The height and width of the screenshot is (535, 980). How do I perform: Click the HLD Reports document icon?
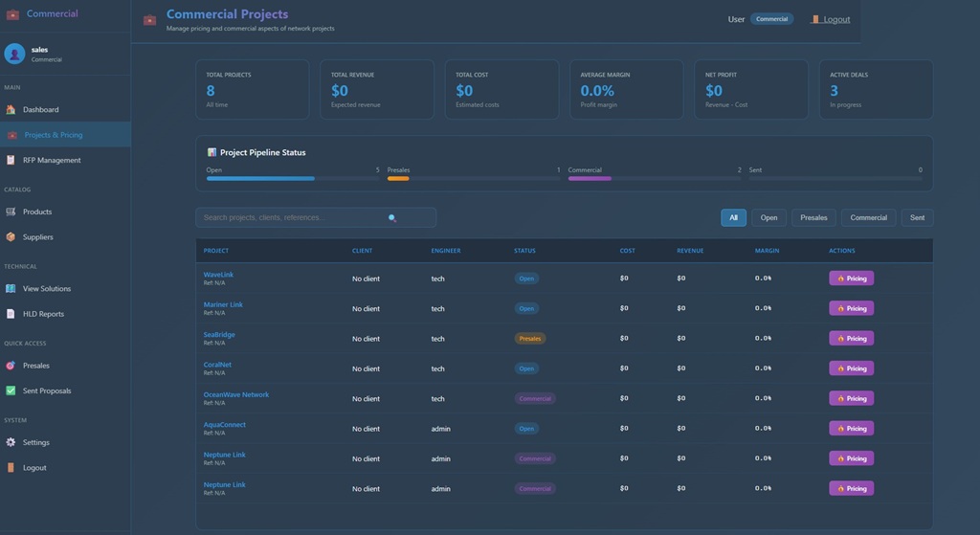tap(11, 314)
